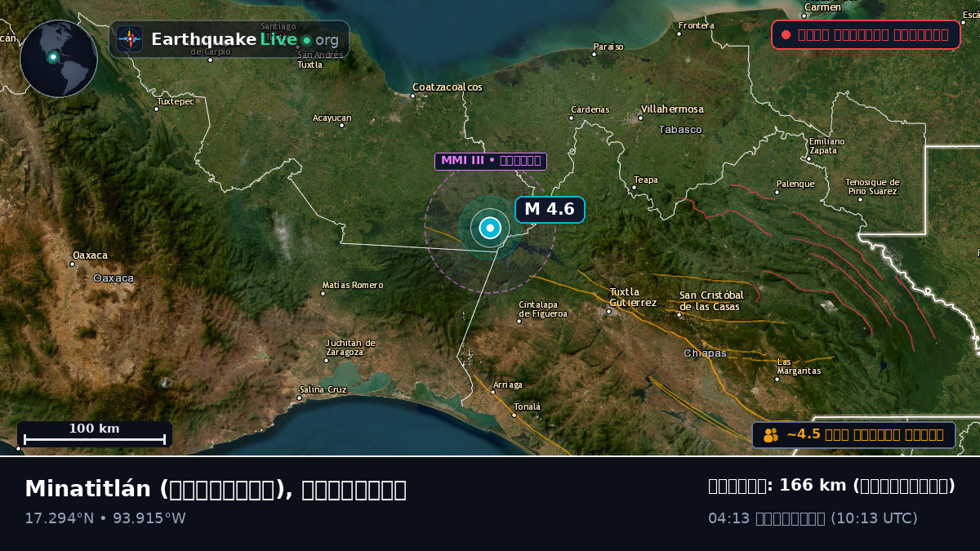980x551 pixels.
Task: Click the Arriaga city label
Action: point(507,385)
